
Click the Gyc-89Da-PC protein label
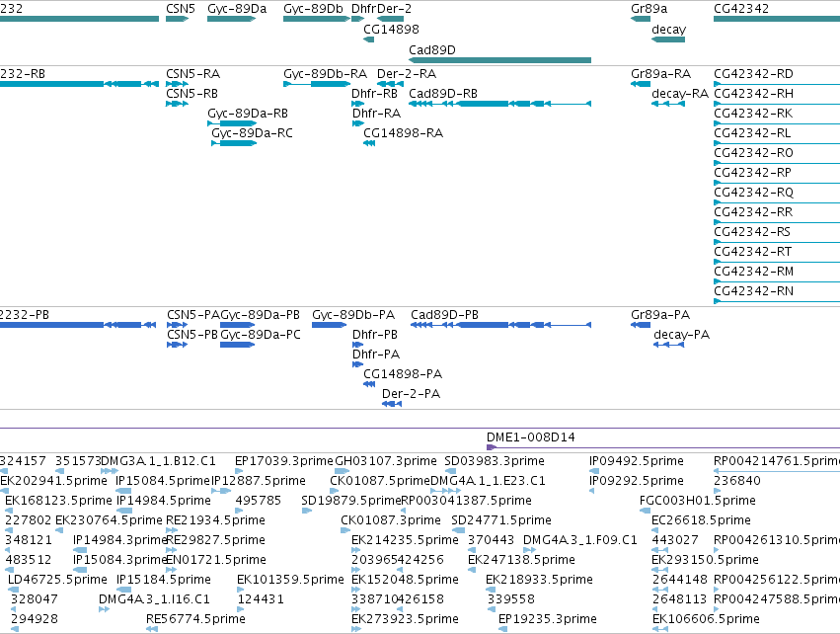point(261,335)
